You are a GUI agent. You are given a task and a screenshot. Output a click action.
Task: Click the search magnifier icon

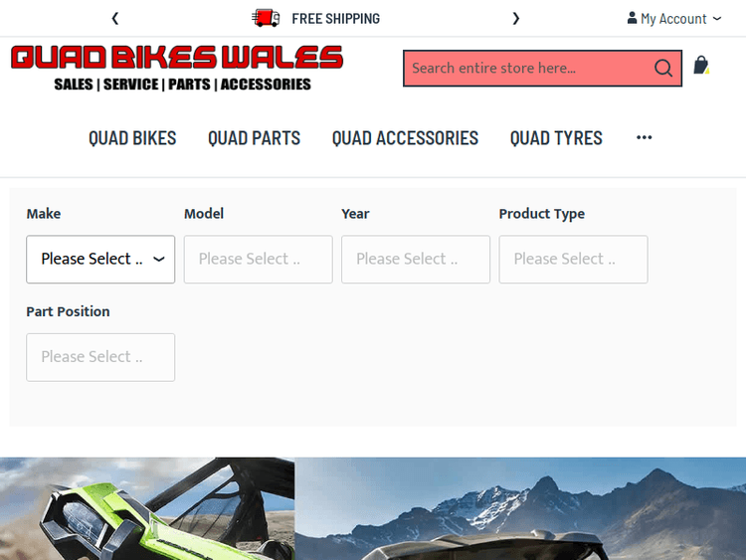coord(663,68)
